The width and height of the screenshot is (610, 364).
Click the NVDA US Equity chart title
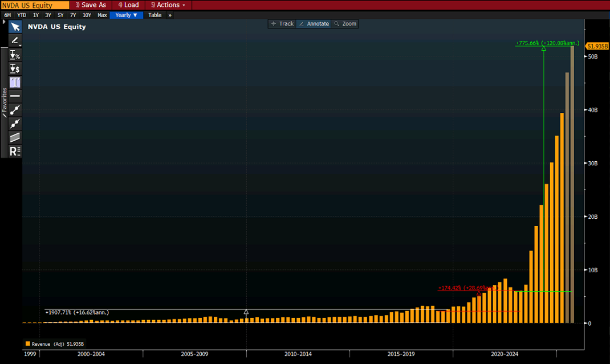pyautogui.click(x=57, y=27)
